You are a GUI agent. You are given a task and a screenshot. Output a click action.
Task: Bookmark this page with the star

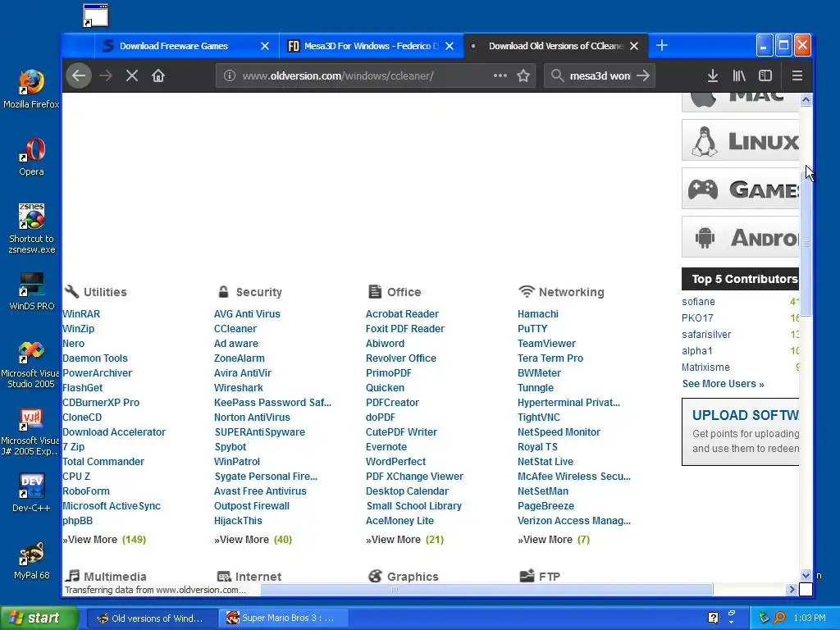coord(523,75)
